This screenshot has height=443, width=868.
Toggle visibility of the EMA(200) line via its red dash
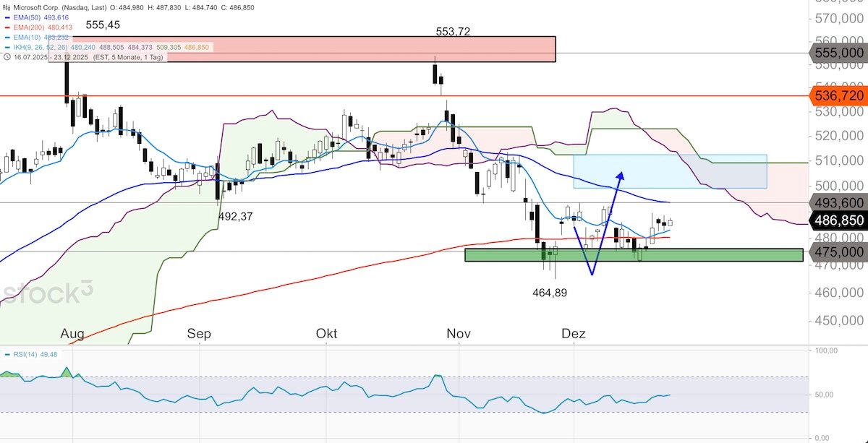tap(7, 27)
